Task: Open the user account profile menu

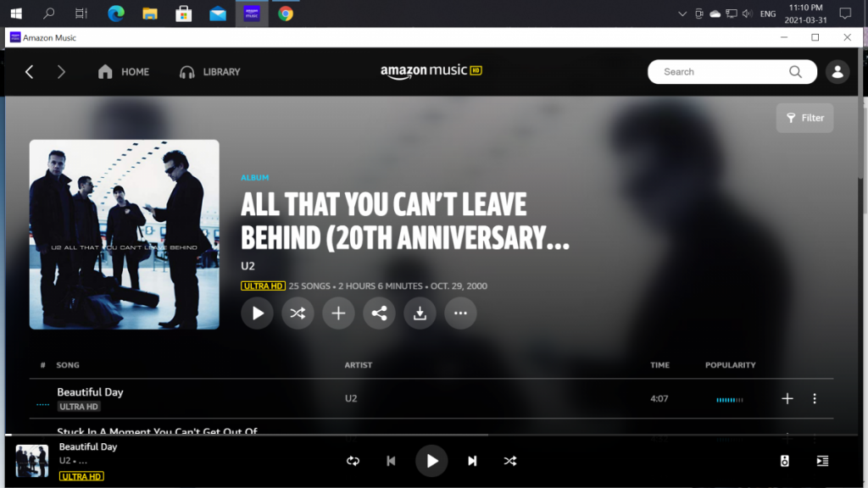Action: click(x=837, y=72)
